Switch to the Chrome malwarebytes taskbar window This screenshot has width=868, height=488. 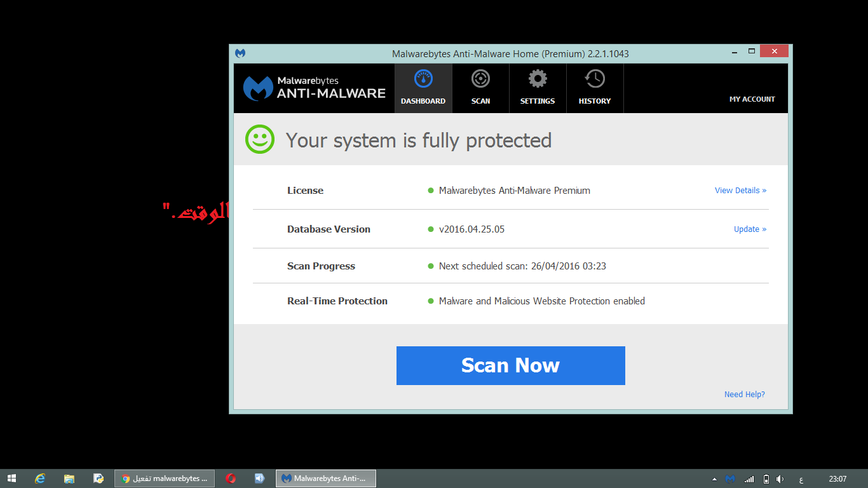pyautogui.click(x=165, y=478)
